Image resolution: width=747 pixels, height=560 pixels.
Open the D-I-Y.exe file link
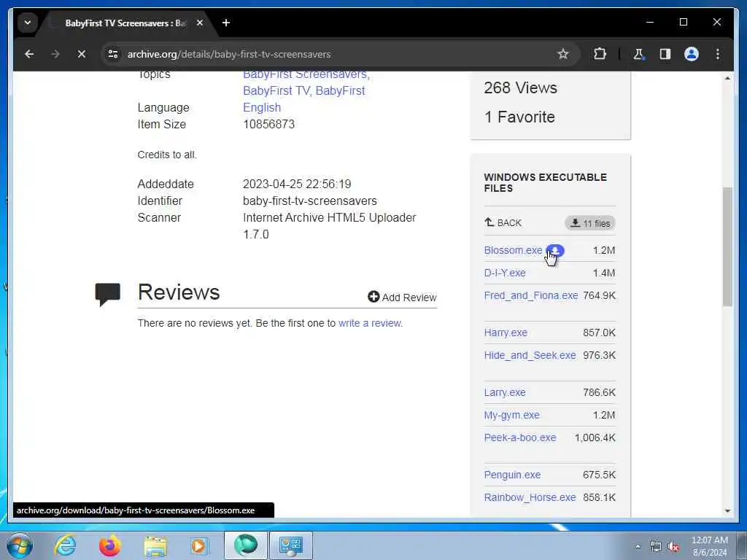tap(505, 273)
